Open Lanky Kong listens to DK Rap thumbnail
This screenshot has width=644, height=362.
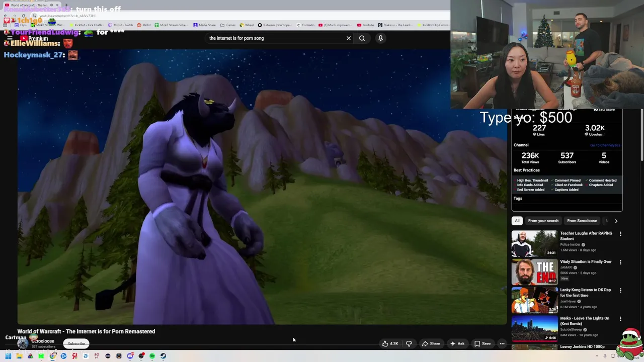tap(534, 300)
